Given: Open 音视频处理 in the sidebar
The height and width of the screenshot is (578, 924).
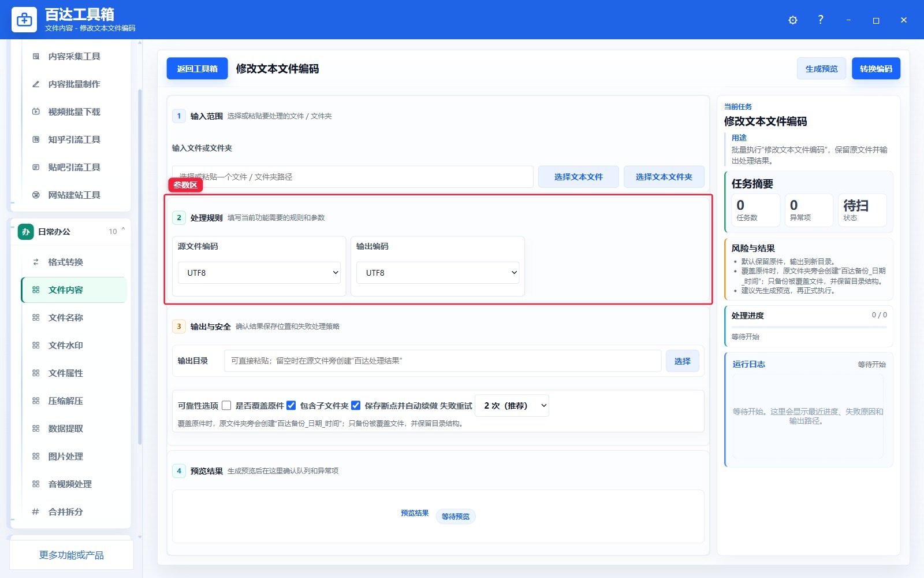Looking at the screenshot, I should pyautogui.click(x=74, y=484).
